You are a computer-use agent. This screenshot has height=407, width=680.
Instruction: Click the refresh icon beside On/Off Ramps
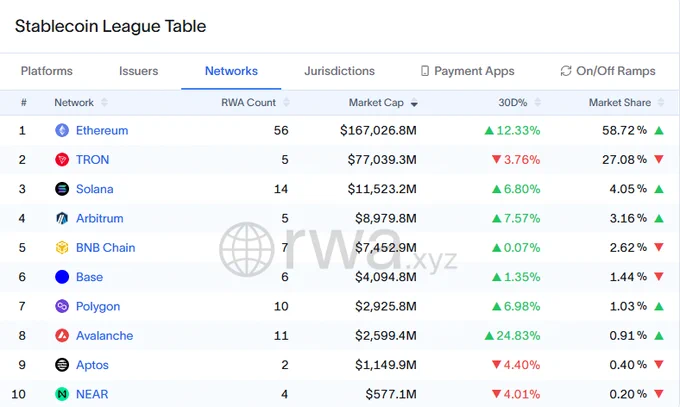[566, 71]
